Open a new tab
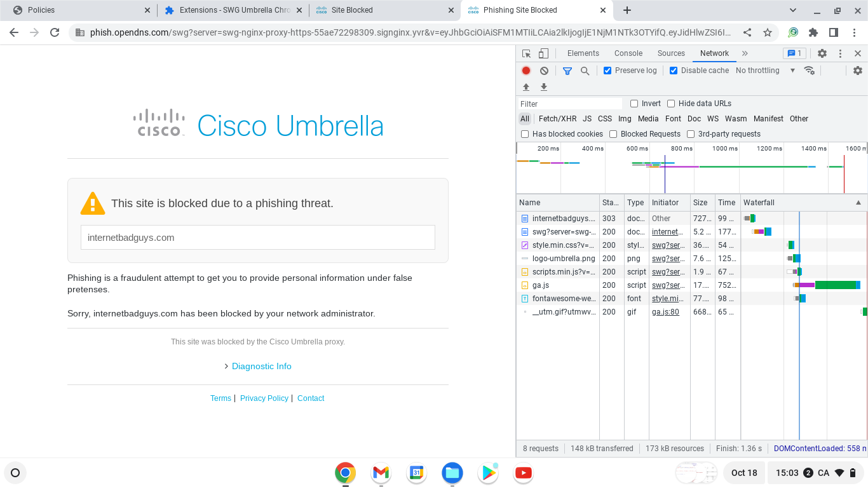The height and width of the screenshot is (488, 868). [x=627, y=10]
